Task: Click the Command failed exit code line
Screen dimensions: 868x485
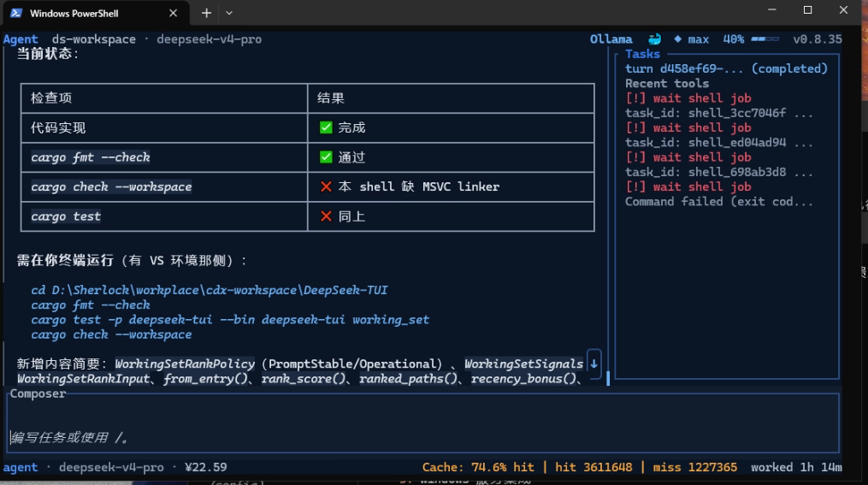Action: click(719, 202)
